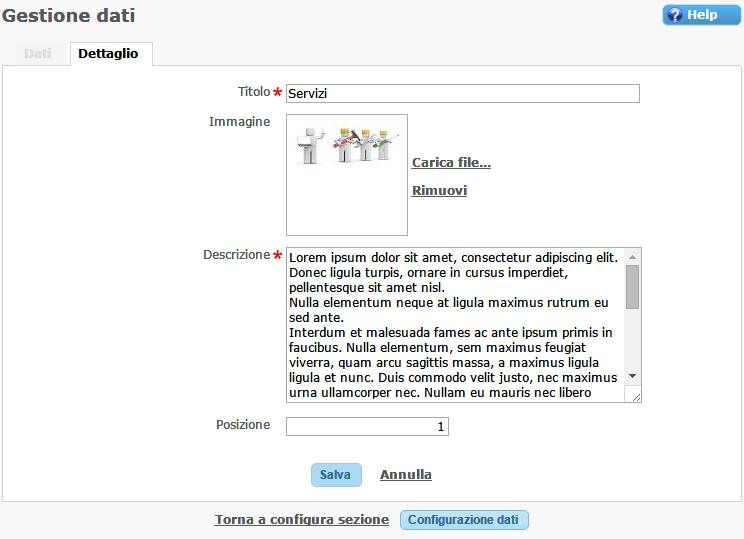
Task: Save the form with the Salva button
Action: 335,475
